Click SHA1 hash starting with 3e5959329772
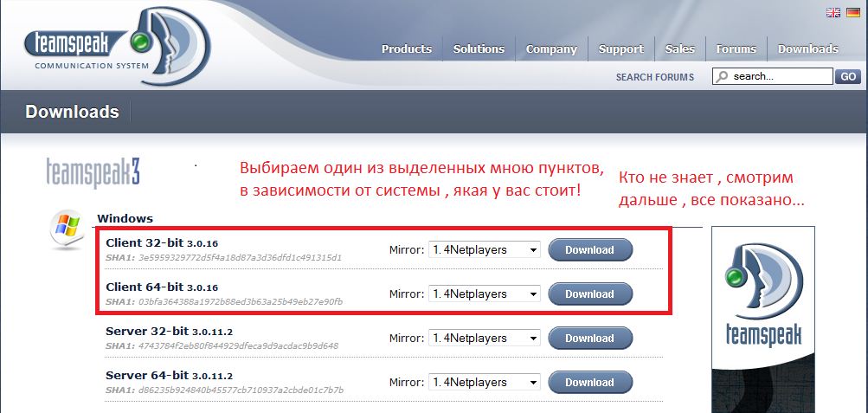Viewport: 868px width, 413px height. [x=241, y=257]
